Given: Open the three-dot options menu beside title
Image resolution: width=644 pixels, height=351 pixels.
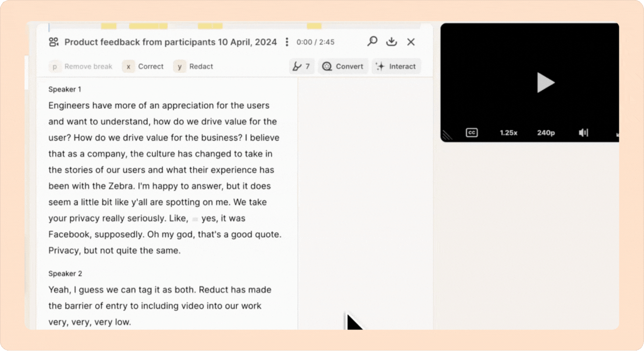Looking at the screenshot, I should click(287, 42).
